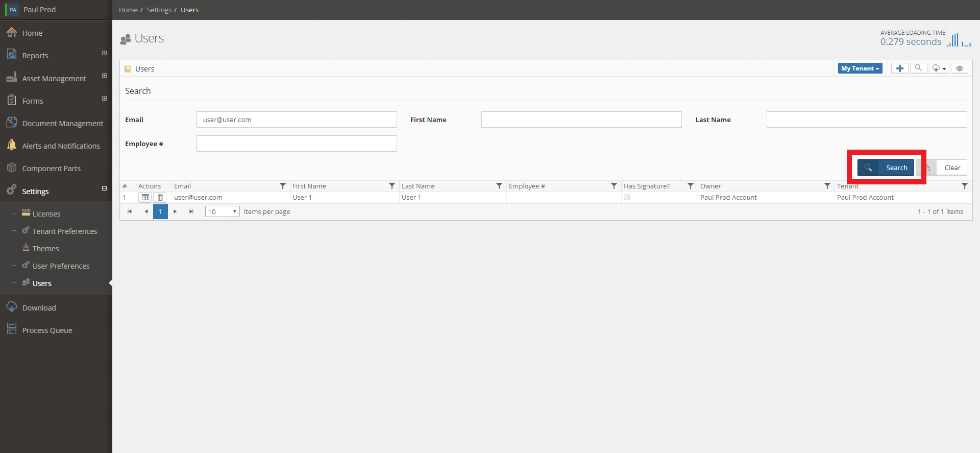Click the Settings breadcrumb link
Screen dimensions: 980x453
click(159, 10)
